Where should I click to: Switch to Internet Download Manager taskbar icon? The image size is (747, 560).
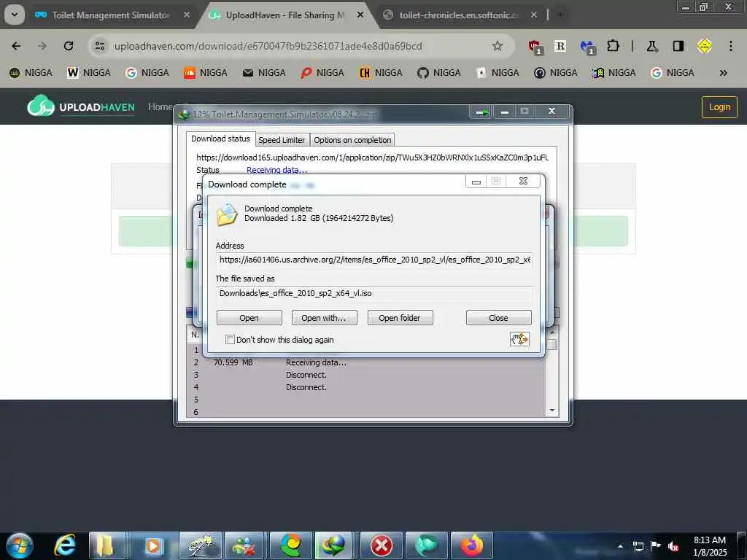[333, 545]
